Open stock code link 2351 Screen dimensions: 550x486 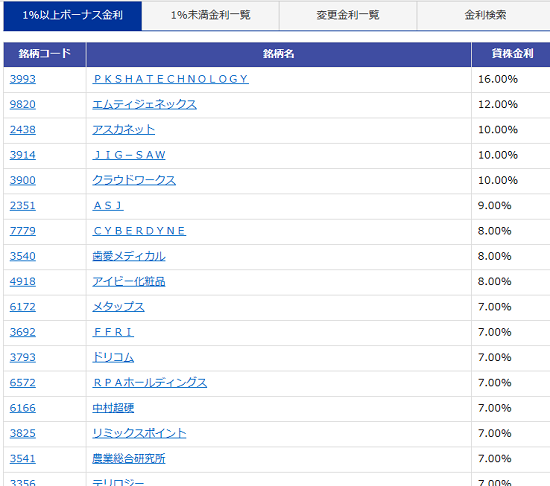click(23, 205)
